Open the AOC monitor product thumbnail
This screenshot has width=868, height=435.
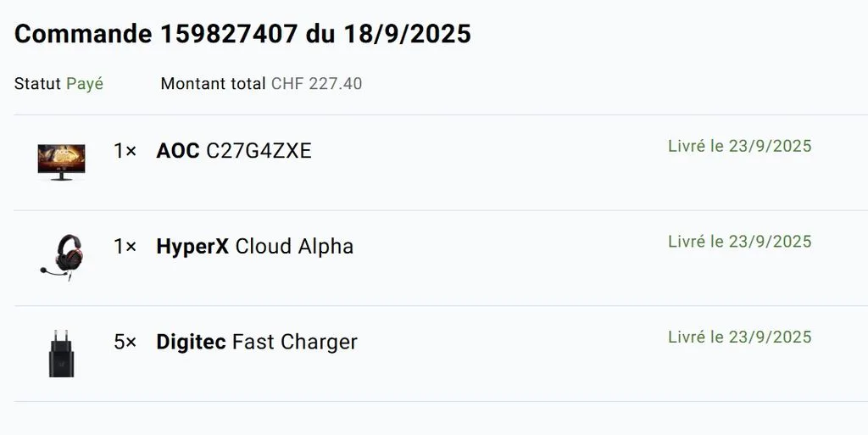coord(61,162)
